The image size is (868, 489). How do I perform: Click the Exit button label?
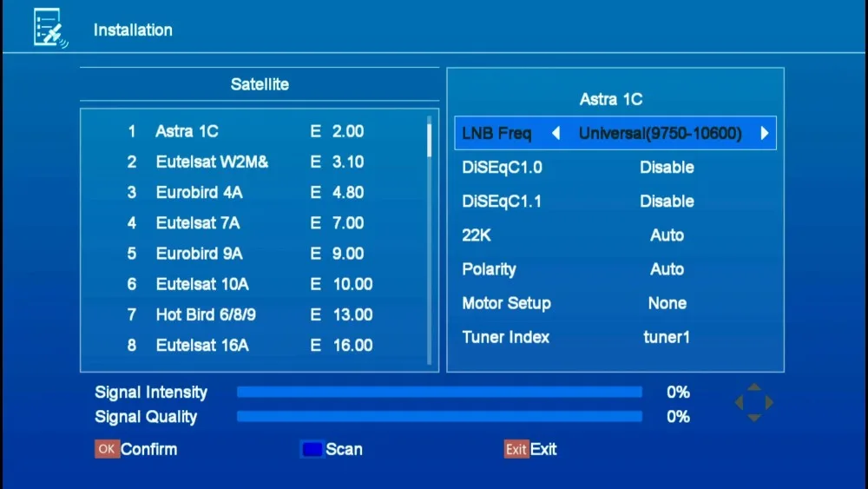click(x=543, y=449)
